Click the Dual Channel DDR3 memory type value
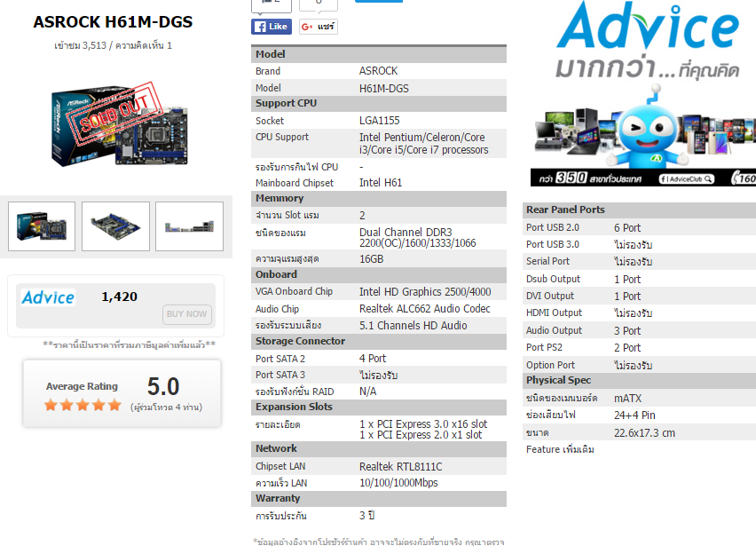The image size is (756, 546). coord(418,237)
